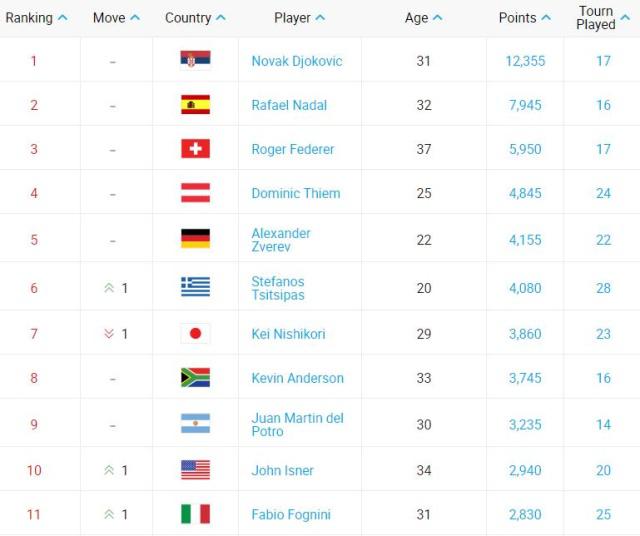This screenshot has height=536, width=640.
Task: Click the Serbia flag icon
Action: point(195,60)
